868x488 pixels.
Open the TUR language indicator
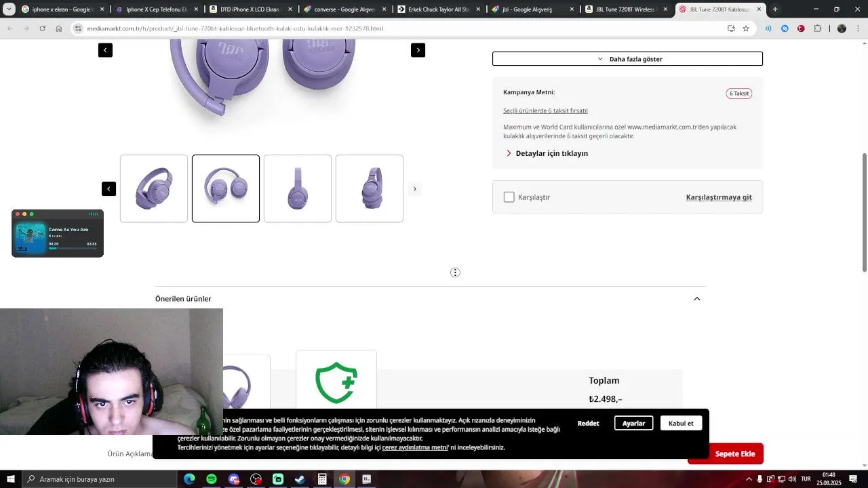[x=806, y=479]
